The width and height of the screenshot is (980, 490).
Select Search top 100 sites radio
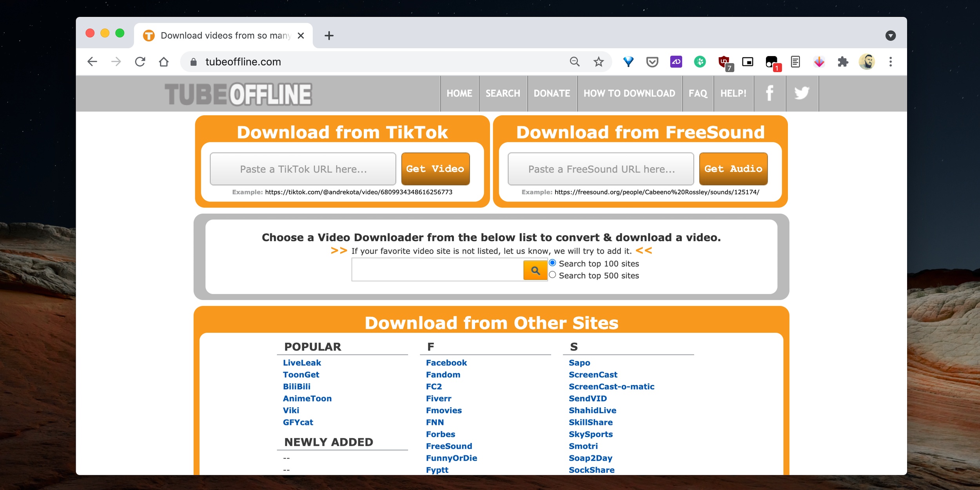click(552, 263)
